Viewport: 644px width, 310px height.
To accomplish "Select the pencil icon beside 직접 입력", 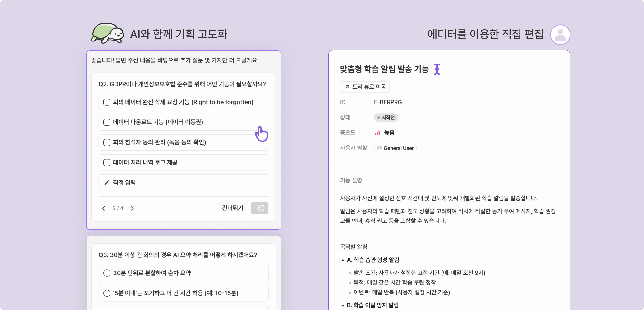I will point(107,182).
